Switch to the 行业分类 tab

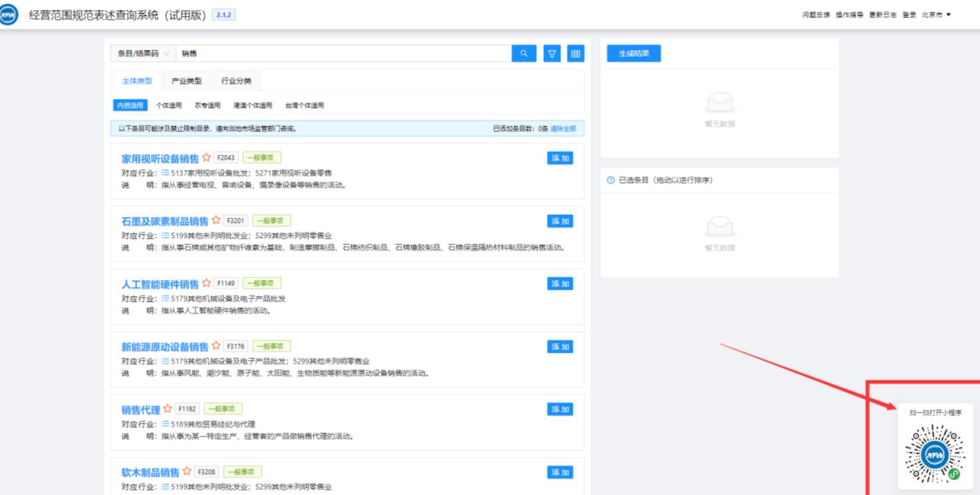tap(236, 81)
